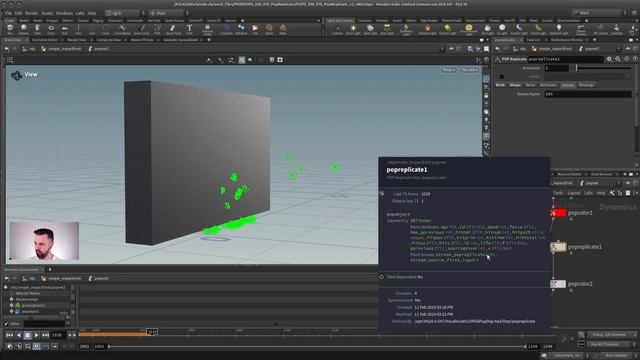The height and width of the screenshot is (360, 640).
Task: Select the Draw Curve shelf tool
Action: point(142,29)
